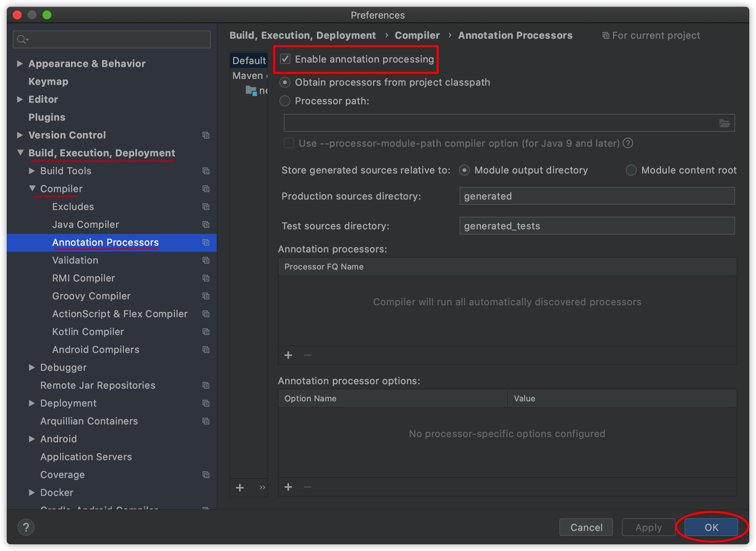Click the Production sources directory field
Viewport: 756px width, 551px height.
click(597, 196)
